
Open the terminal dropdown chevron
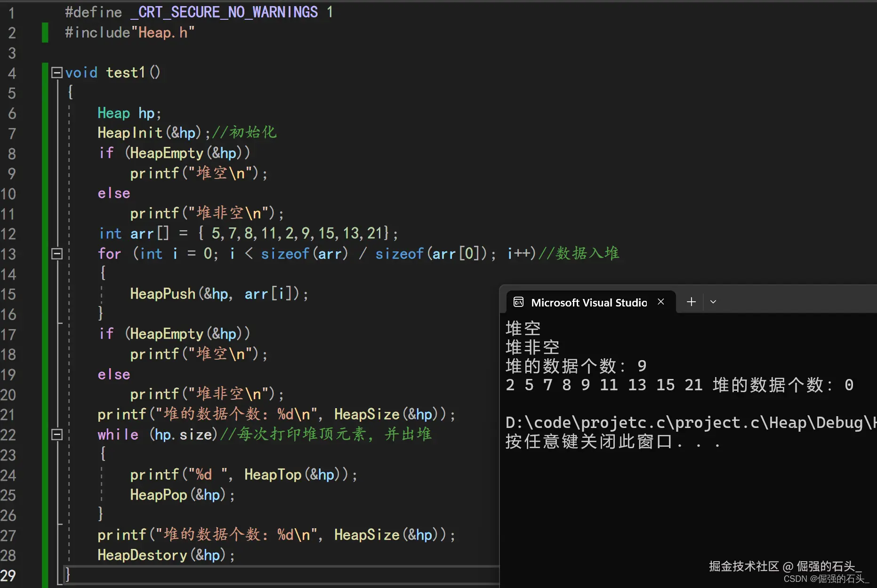[713, 301]
